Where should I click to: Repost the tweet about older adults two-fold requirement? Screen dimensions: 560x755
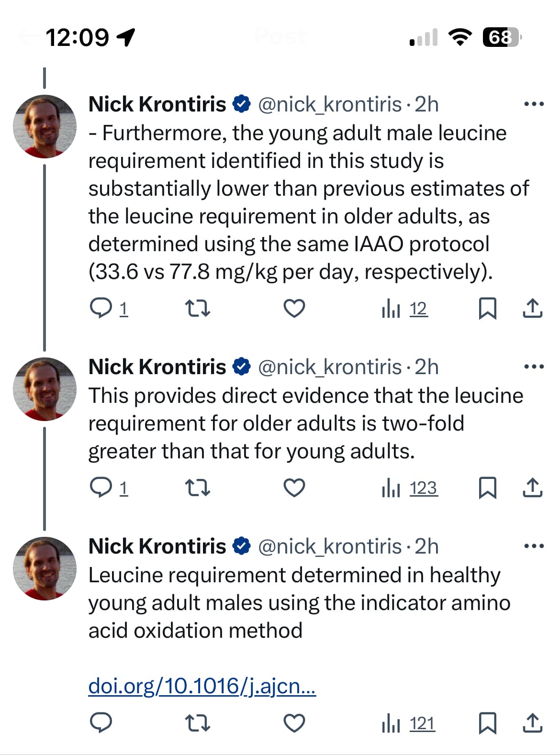coord(197,488)
